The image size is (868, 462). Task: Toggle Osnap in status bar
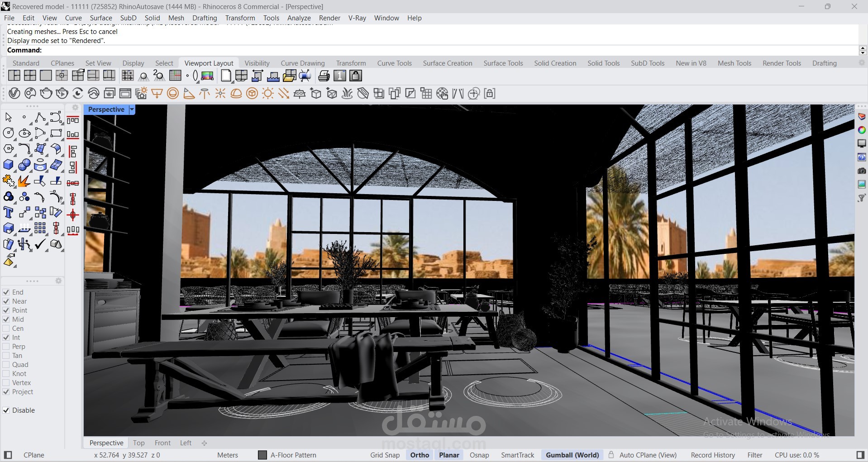479,455
